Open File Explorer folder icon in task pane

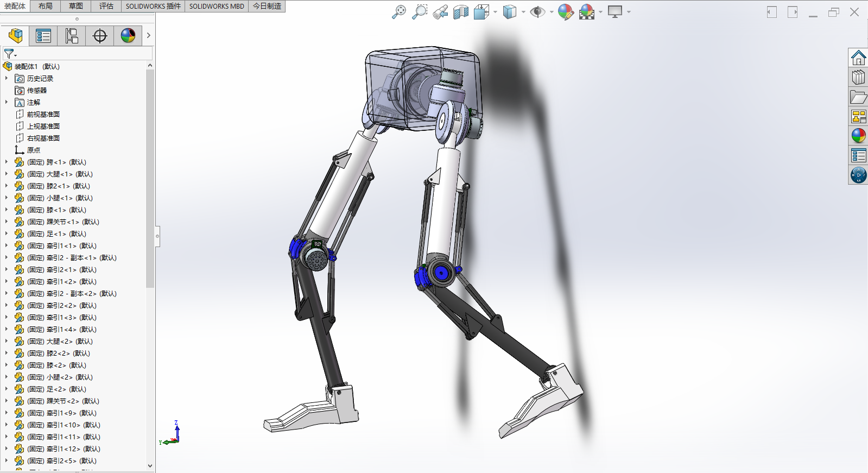tap(858, 97)
